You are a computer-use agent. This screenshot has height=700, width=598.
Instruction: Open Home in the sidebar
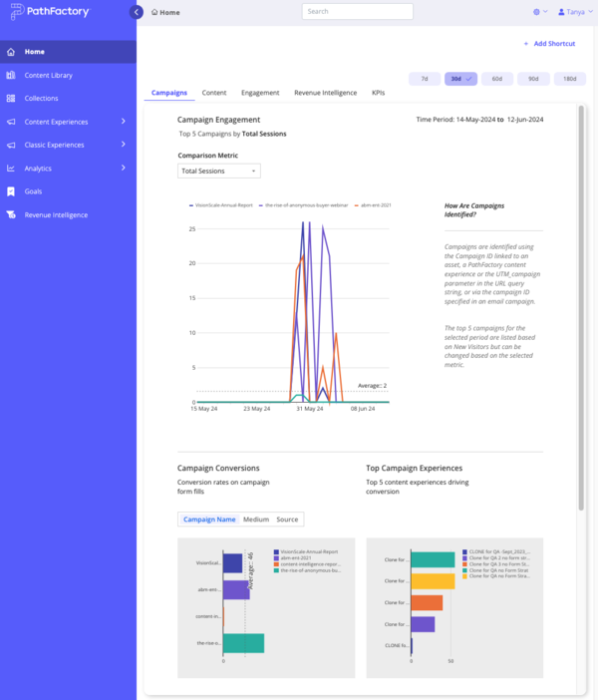pyautogui.click(x=69, y=52)
